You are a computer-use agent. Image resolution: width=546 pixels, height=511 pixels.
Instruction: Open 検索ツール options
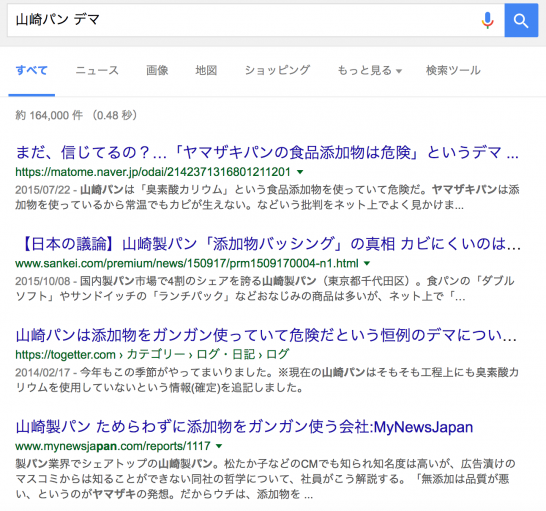(453, 70)
